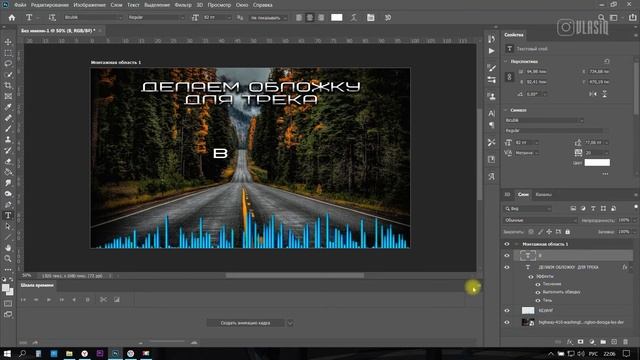Viewport: 640px width, 360px height.
Task: Toggle the Выполнить обводку effect visibility
Action: pyautogui.click(x=538, y=292)
